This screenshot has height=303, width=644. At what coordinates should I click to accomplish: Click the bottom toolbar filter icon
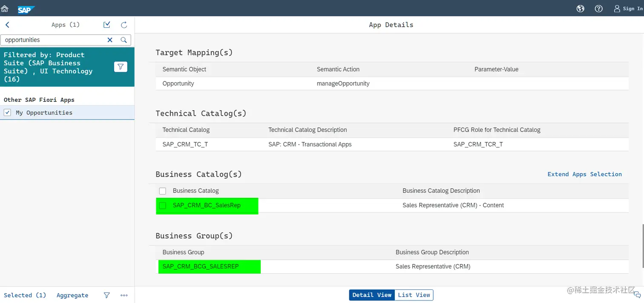tap(107, 295)
